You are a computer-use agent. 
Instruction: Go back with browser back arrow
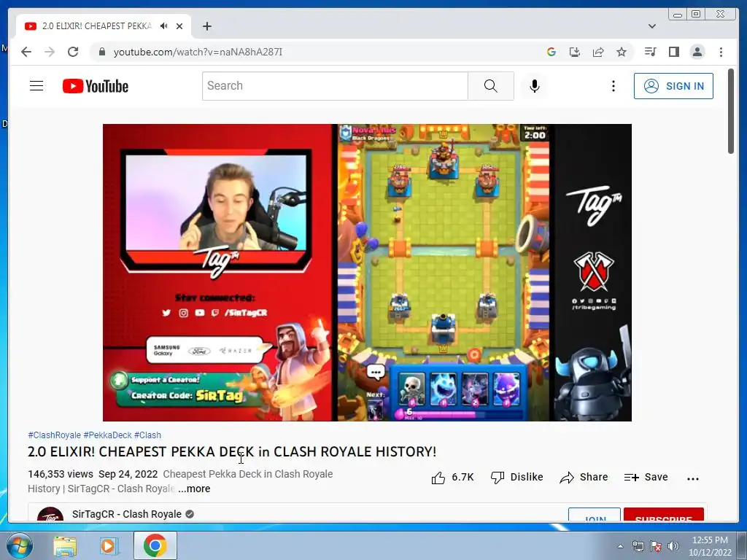(26, 52)
